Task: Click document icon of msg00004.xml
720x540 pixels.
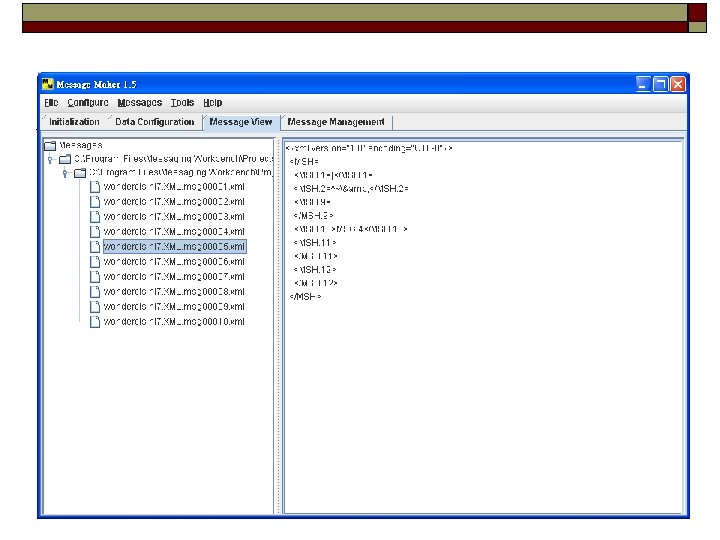Action: tap(95, 231)
